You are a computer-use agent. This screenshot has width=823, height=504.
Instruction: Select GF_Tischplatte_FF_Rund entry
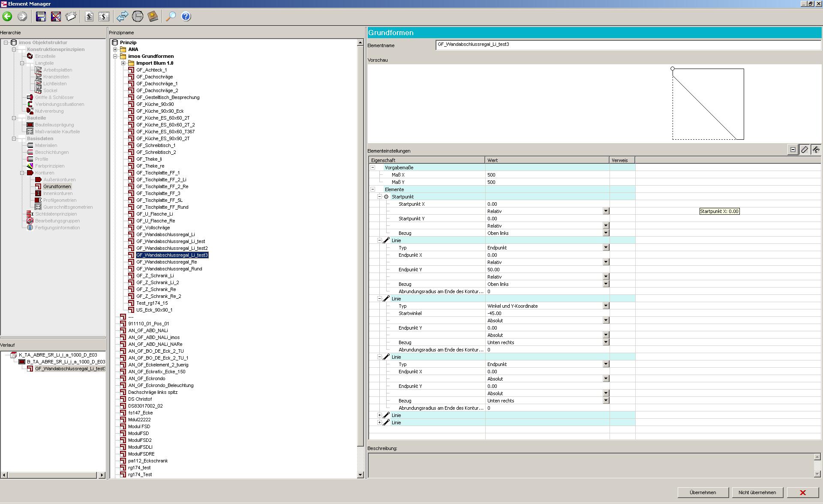pos(162,207)
